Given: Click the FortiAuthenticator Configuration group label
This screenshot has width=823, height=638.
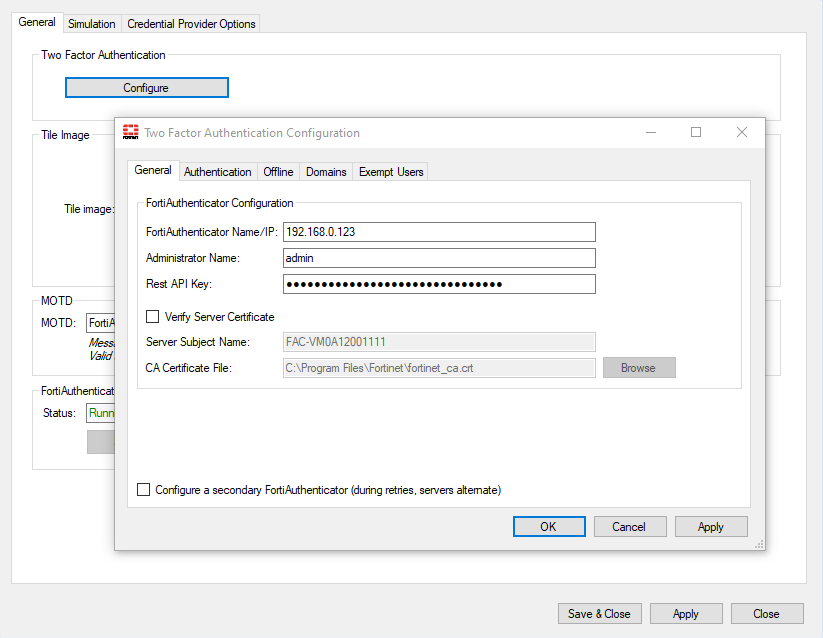Looking at the screenshot, I should [x=219, y=203].
